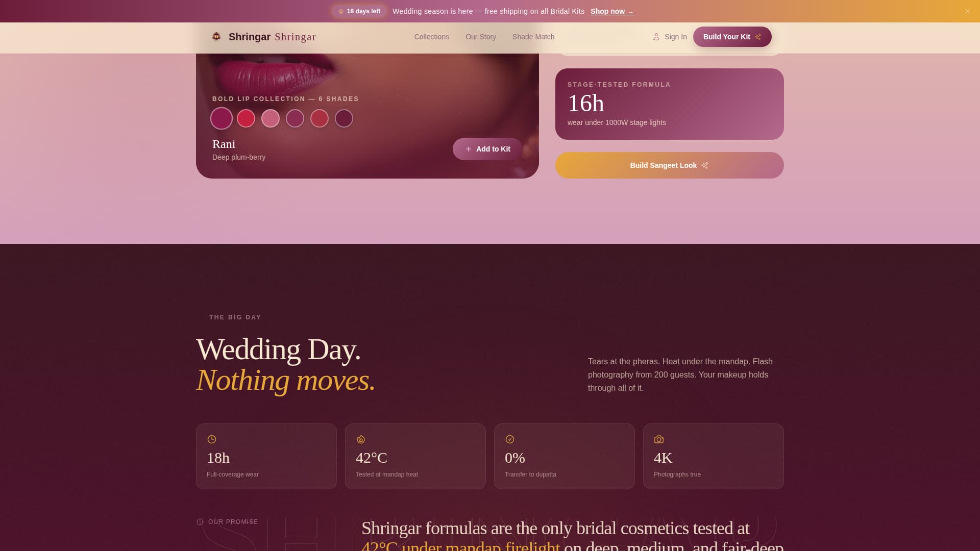Click the Photographs true text
Image resolution: width=980 pixels, height=551 pixels.
coord(677,474)
